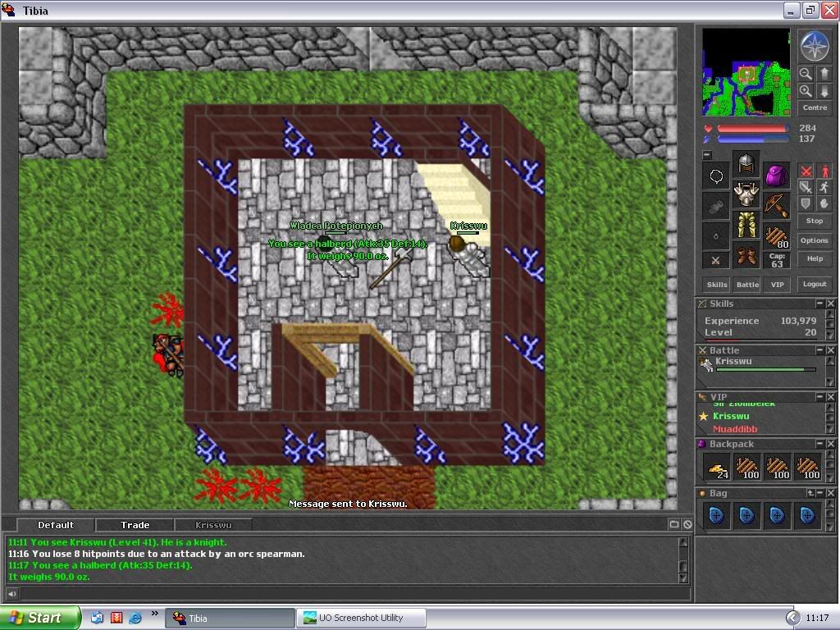Switch to the Default chat tab

[x=56, y=525]
